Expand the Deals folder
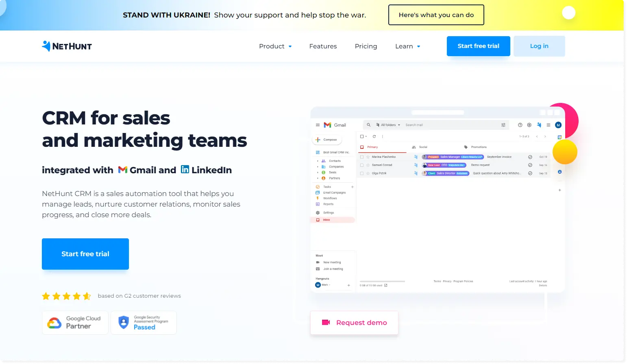The image size is (627, 364). click(x=318, y=172)
